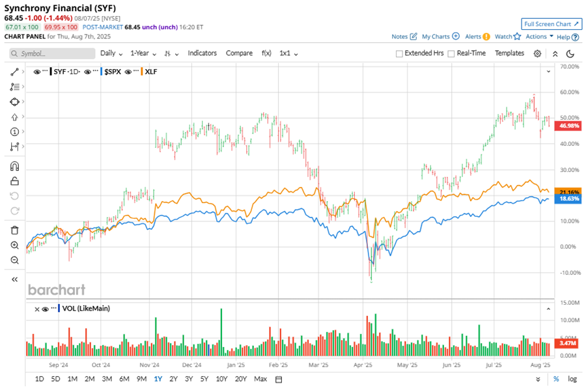588x390 pixels.
Task: Collapse the left drawing toolbar
Action: (x=14, y=279)
